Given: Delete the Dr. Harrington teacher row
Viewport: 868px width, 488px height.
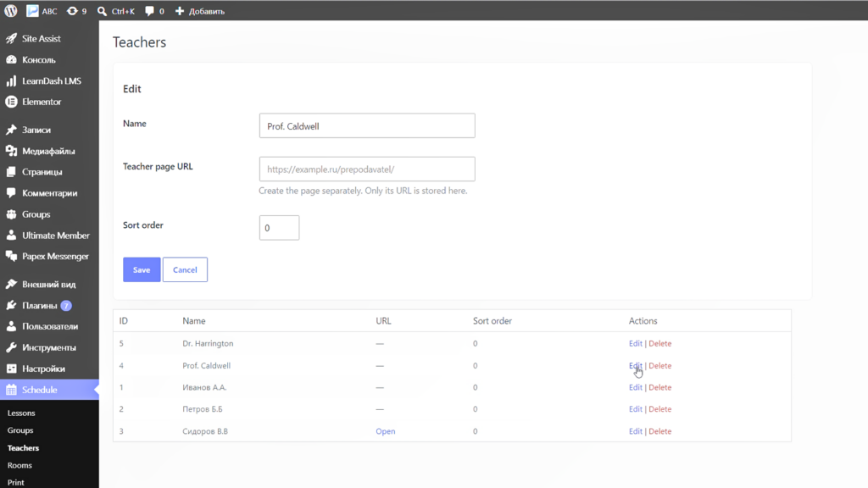Looking at the screenshot, I should coord(659,344).
